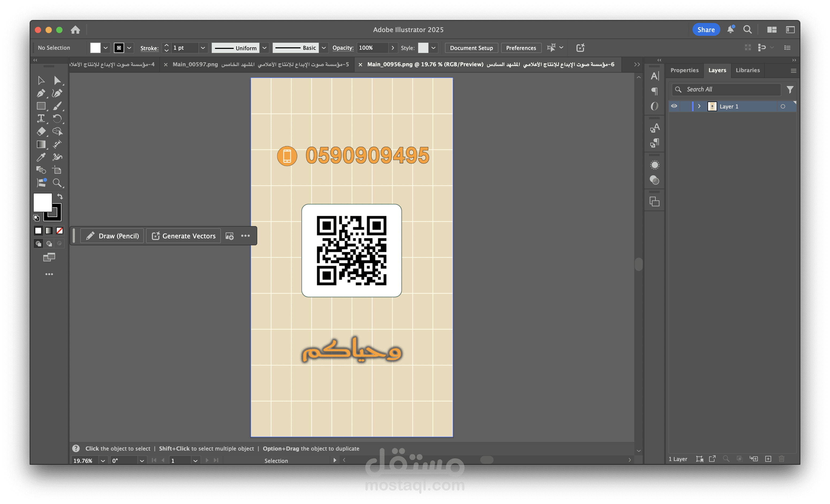This screenshot has height=504, width=830.
Task: Switch to the Libraries tab
Action: point(747,70)
